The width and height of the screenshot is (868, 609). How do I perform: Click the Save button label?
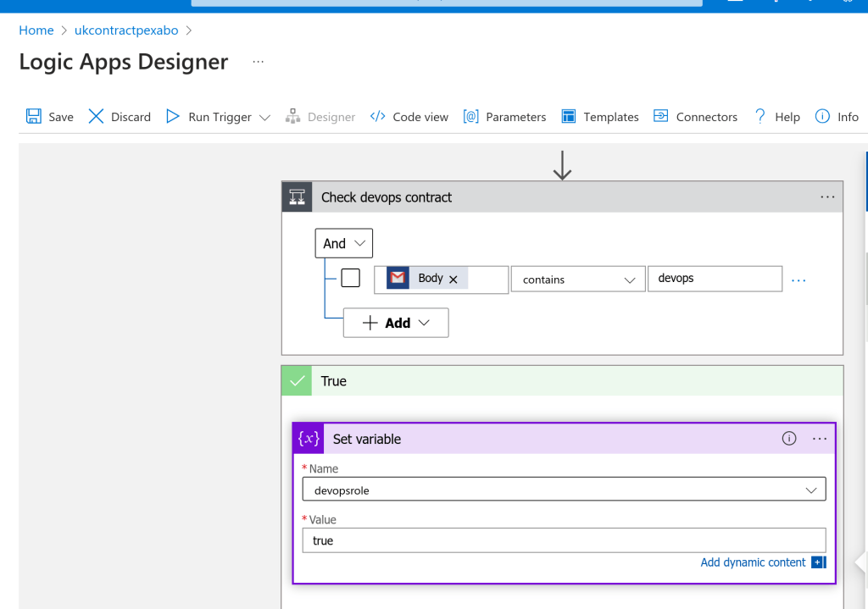click(x=61, y=117)
